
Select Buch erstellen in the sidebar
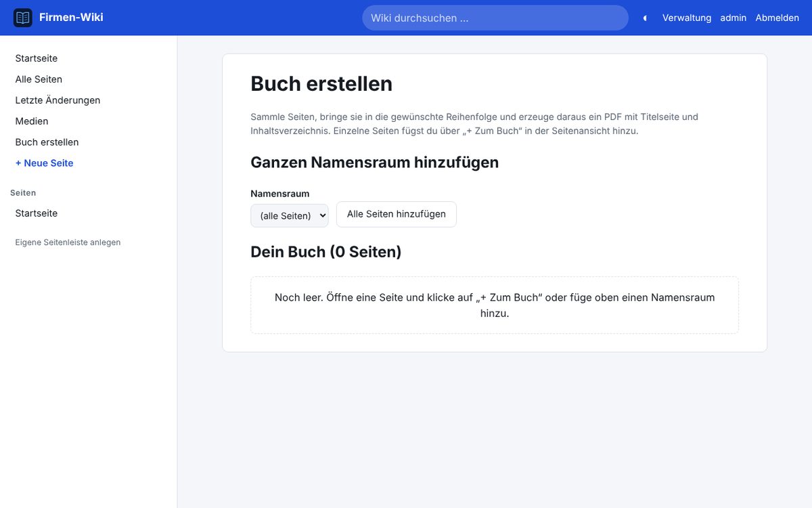click(x=47, y=142)
